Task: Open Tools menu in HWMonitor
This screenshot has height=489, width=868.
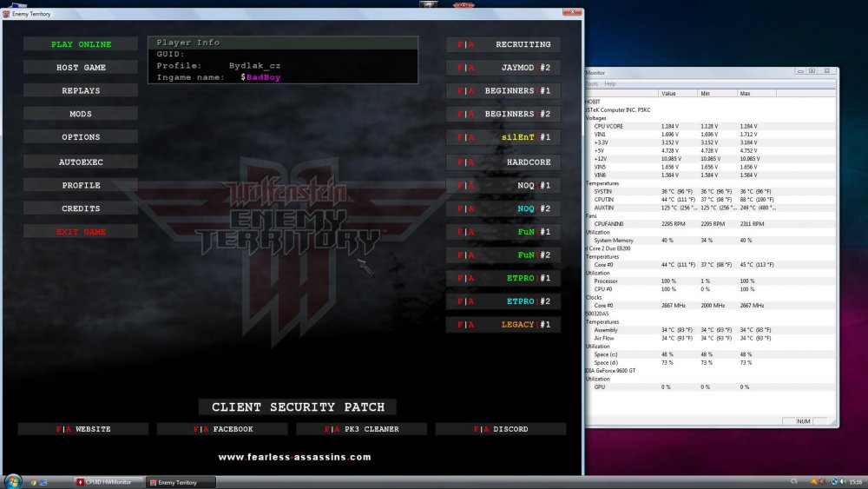Action: pyautogui.click(x=592, y=83)
